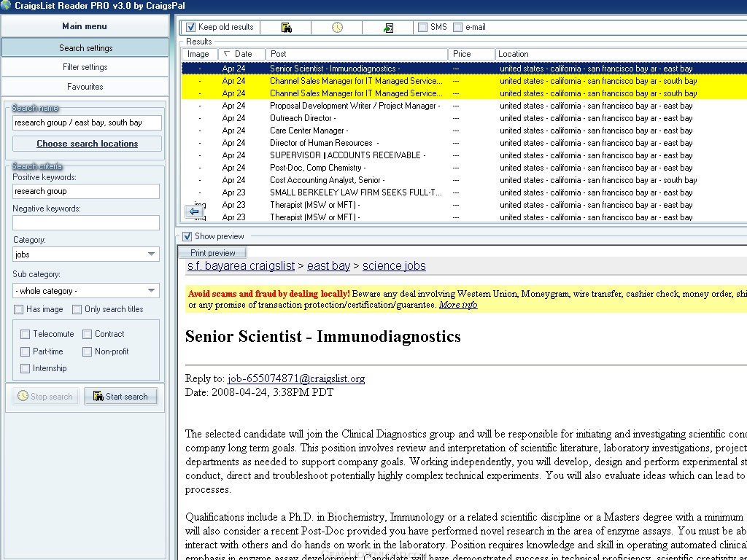Select Search settings tab

85,48
